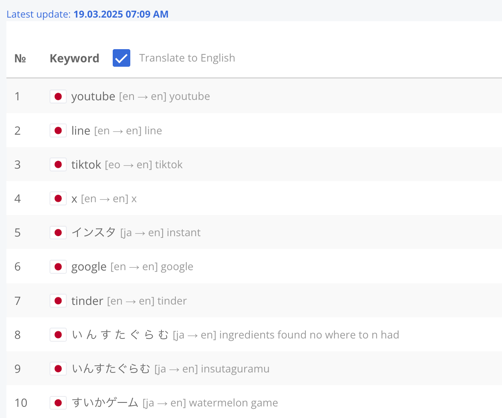Select the line keyword entry
Image resolution: width=502 pixels, height=418 pixels.
[81, 131]
